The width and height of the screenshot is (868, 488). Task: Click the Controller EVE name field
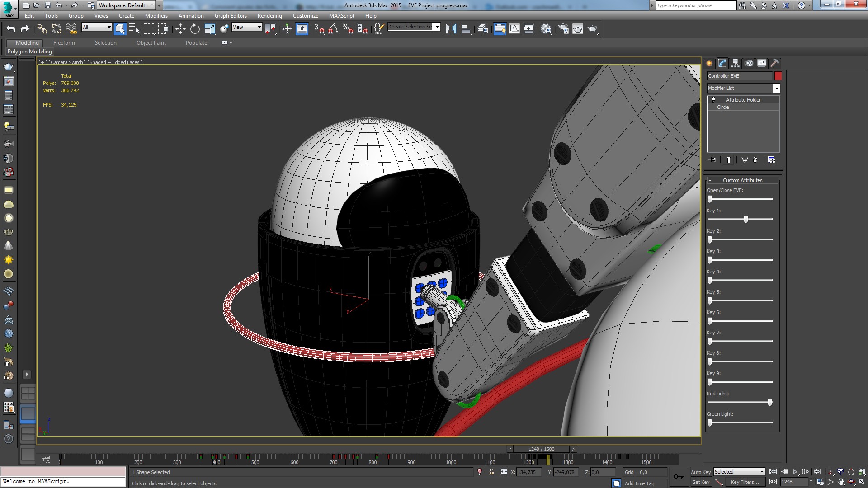pos(740,76)
